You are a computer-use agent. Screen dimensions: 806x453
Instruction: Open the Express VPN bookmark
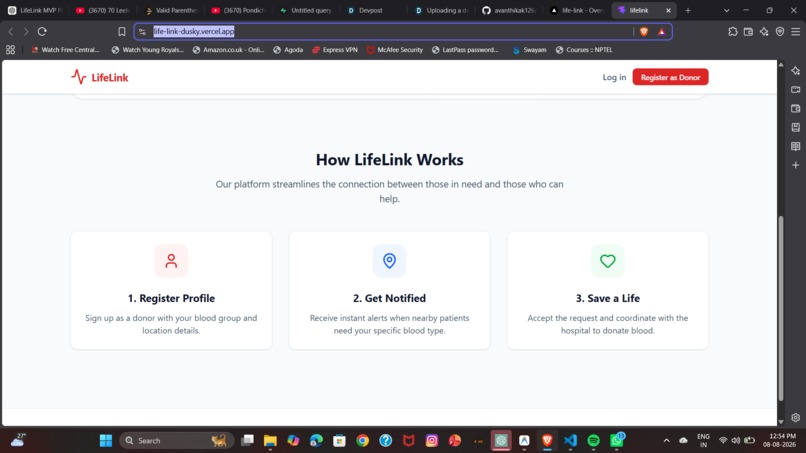tap(335, 50)
